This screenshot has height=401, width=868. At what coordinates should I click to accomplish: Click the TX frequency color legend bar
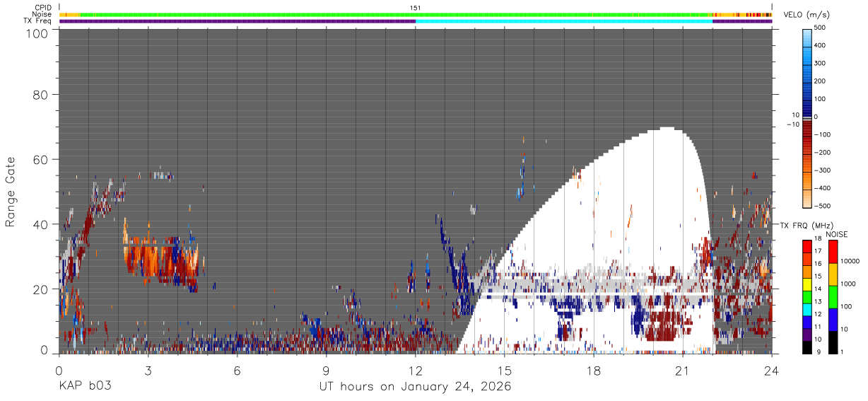coord(809,296)
